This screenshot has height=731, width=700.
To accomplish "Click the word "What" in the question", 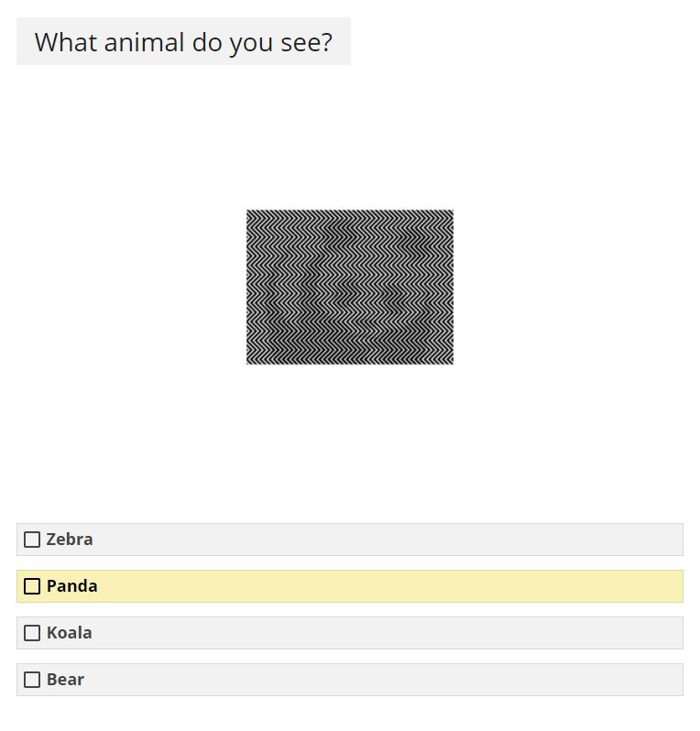I will [66, 42].
